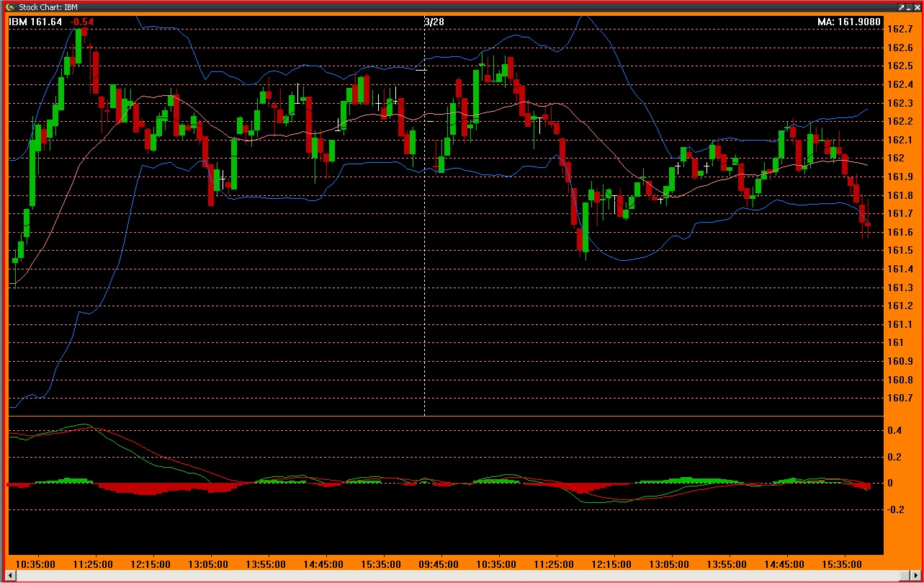Click the '162.7' price axis label
Image resolution: width=924 pixels, height=583 pixels.
pos(900,30)
